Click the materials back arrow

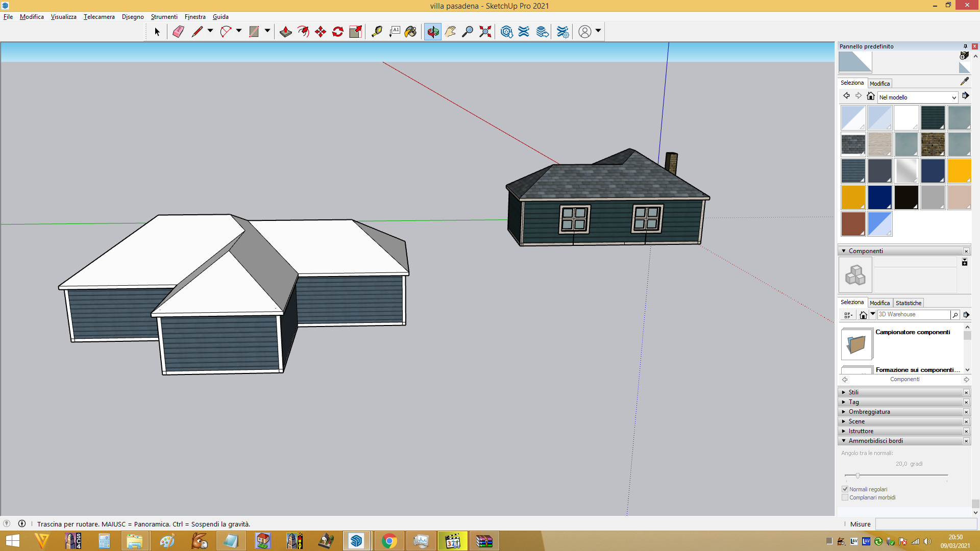(847, 96)
